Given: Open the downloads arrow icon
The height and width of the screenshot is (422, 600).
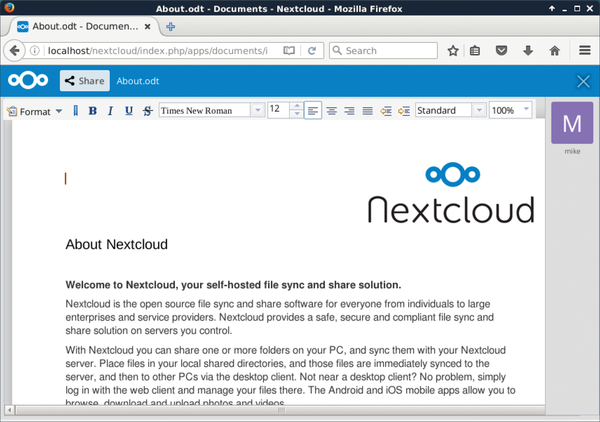Looking at the screenshot, I should [528, 51].
